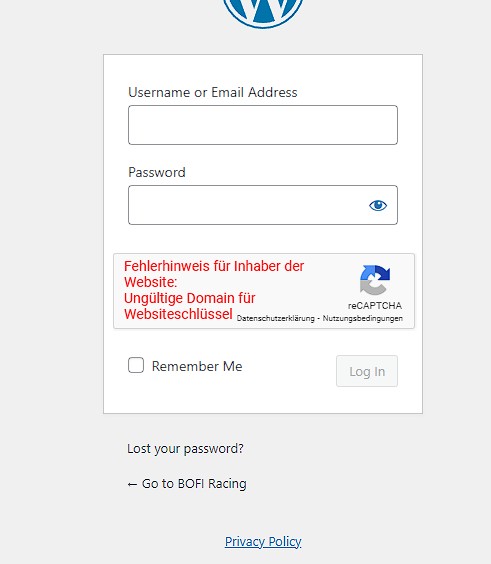Focus the Username or Email Address field
This screenshot has height=564, width=491.
(263, 125)
